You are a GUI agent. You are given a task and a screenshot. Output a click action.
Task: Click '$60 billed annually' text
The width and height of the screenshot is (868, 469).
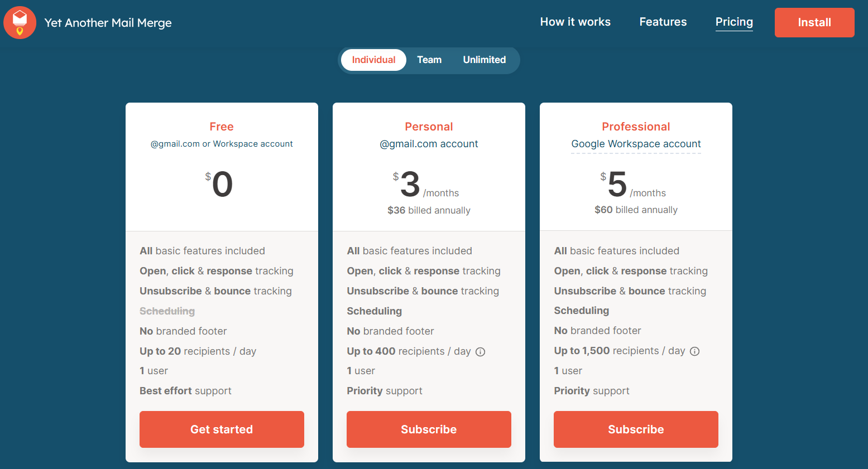[x=636, y=210]
